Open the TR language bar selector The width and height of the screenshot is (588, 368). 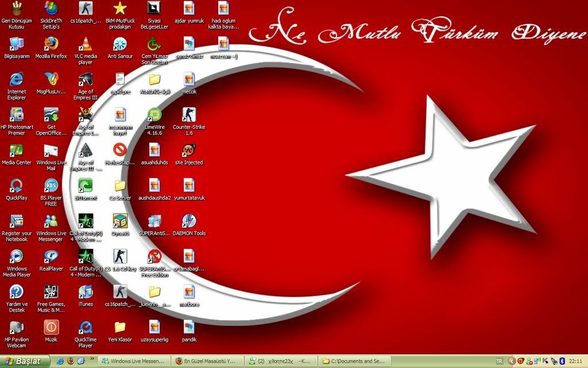(499, 361)
